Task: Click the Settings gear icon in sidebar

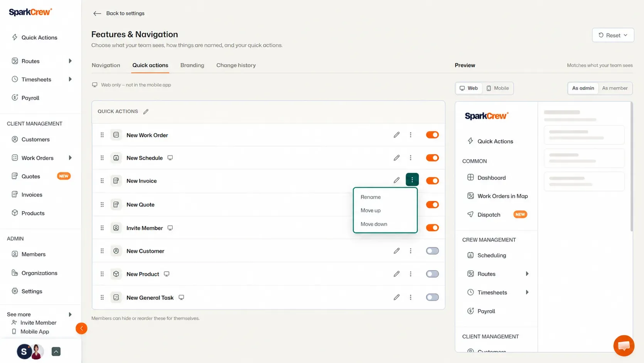Action: point(15,291)
